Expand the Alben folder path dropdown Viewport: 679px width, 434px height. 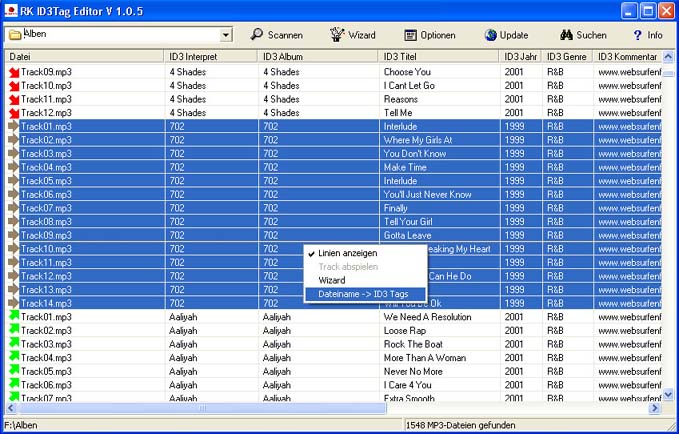click(225, 35)
